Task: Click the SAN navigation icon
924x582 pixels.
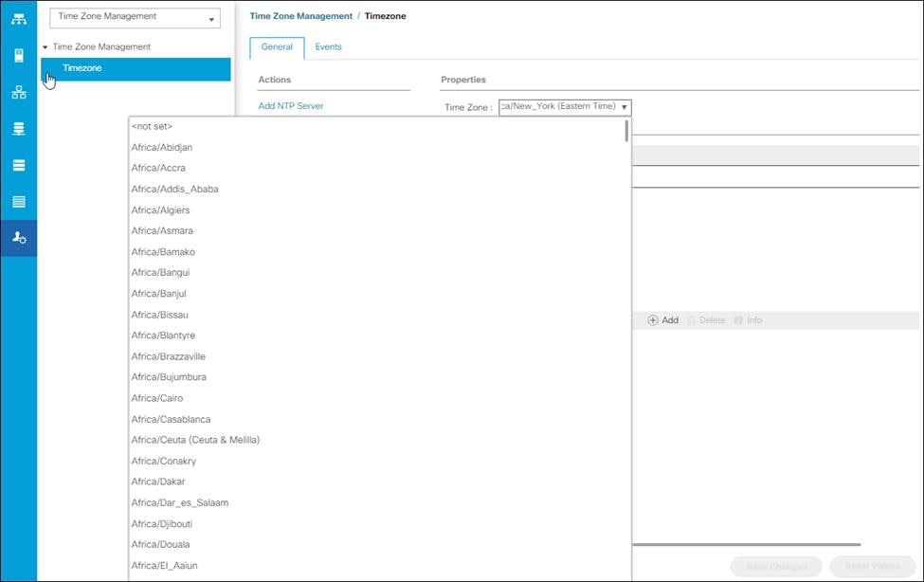Action: (x=18, y=128)
